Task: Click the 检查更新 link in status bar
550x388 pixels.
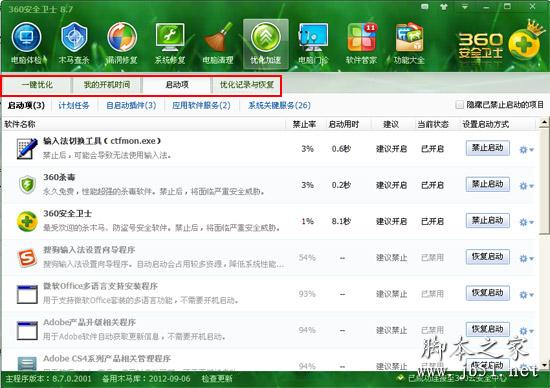Action: point(217,379)
